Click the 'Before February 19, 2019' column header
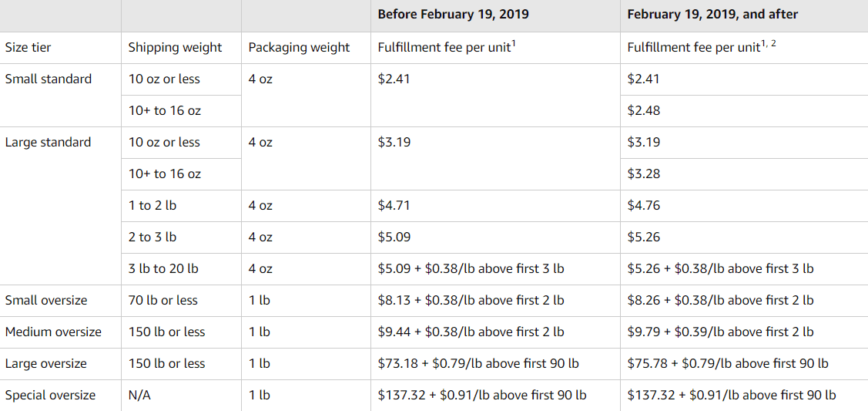Image resolution: width=868 pixels, height=411 pixels. (x=453, y=15)
